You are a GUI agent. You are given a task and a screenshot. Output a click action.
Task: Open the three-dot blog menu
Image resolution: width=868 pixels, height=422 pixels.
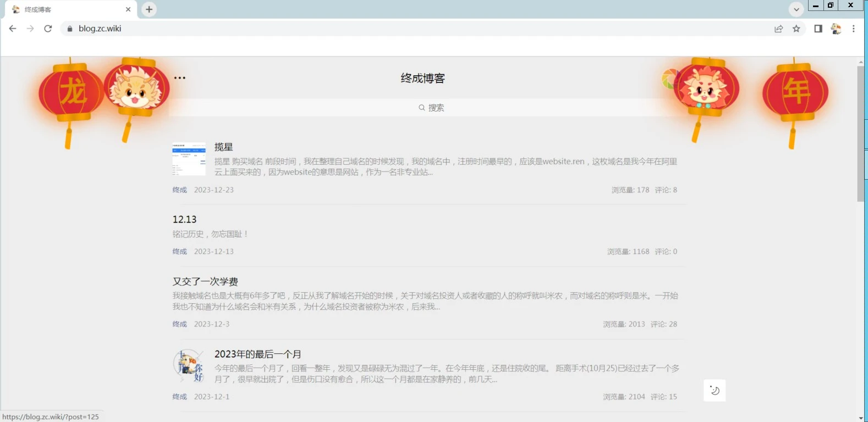point(180,78)
